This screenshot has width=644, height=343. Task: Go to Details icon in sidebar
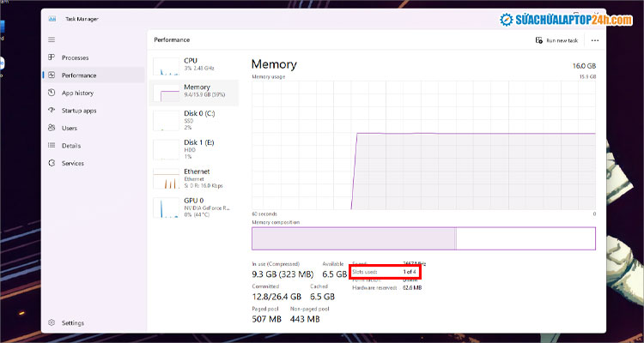pyautogui.click(x=52, y=146)
